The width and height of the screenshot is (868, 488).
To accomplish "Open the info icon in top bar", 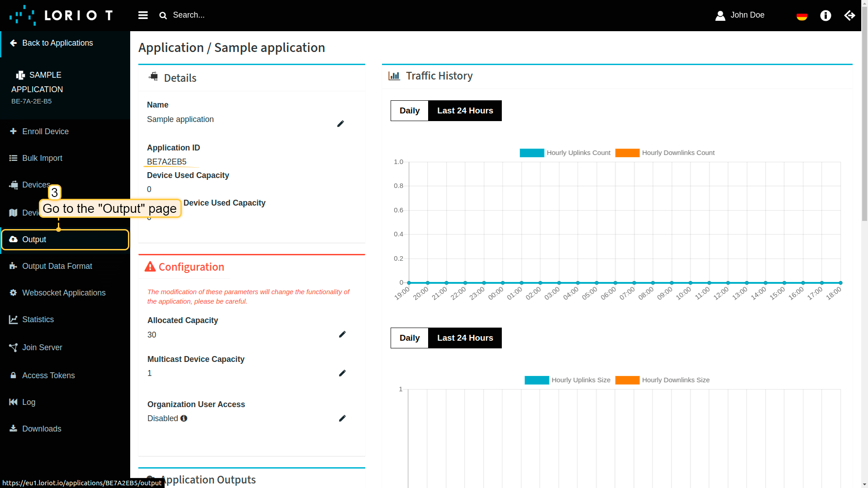I will [826, 16].
